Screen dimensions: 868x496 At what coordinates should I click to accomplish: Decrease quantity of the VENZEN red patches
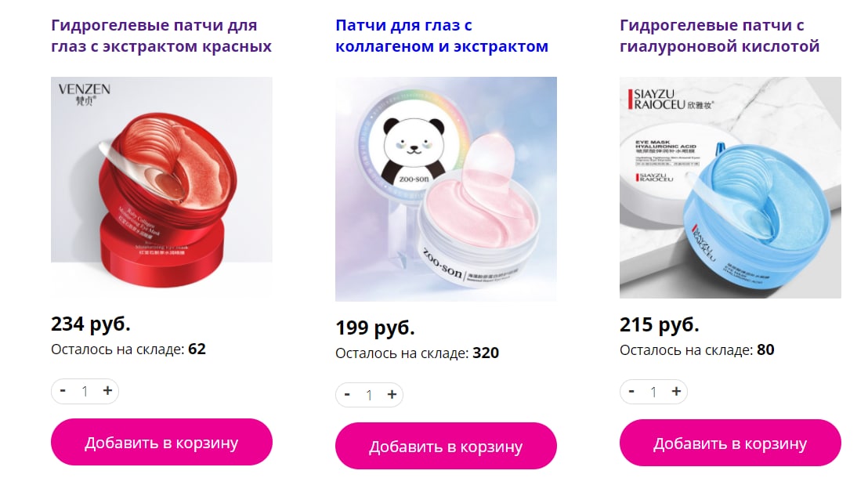[x=63, y=391]
